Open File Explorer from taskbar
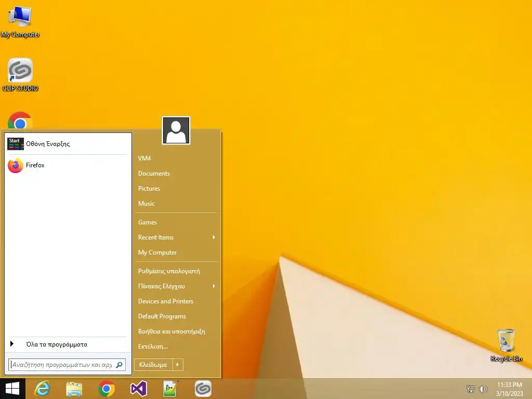 tap(74, 389)
